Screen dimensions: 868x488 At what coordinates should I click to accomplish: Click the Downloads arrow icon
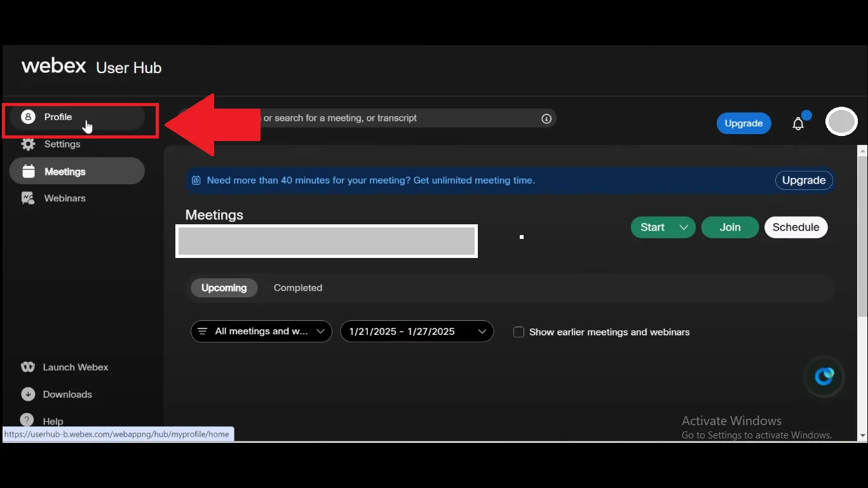28,395
